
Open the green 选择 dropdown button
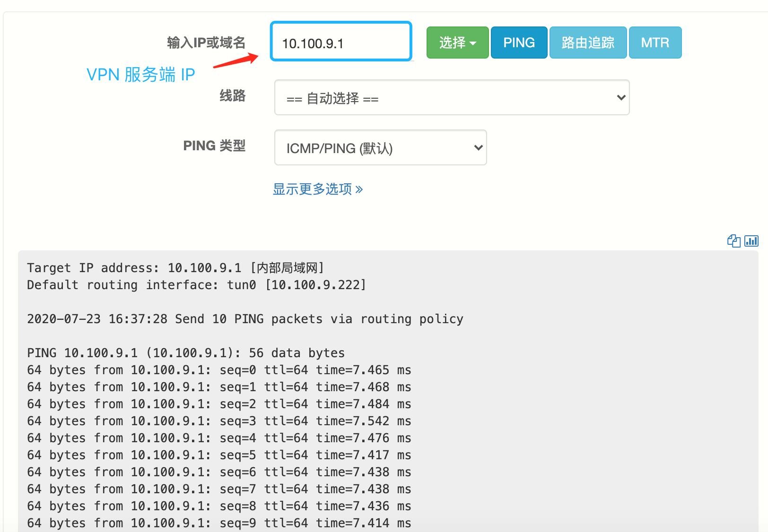tap(457, 43)
